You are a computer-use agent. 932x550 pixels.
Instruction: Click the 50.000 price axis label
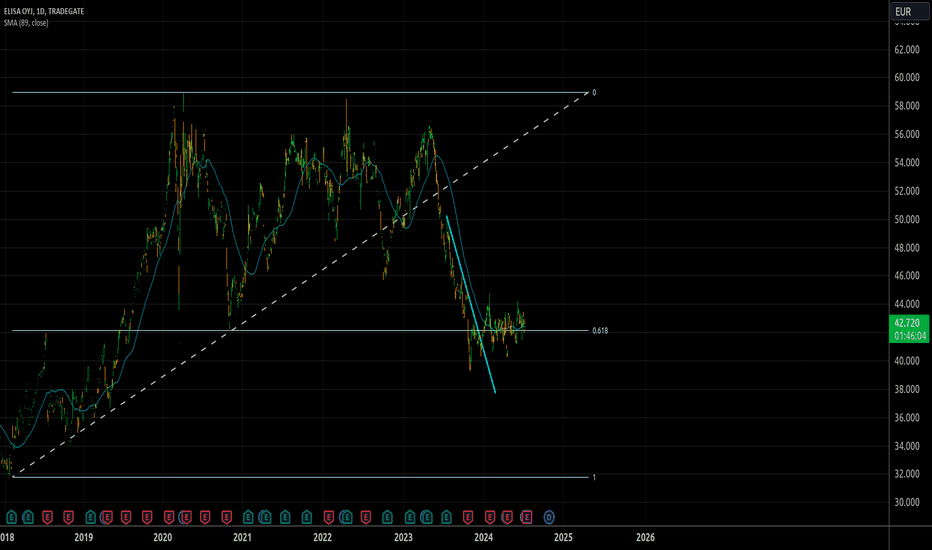click(x=907, y=219)
